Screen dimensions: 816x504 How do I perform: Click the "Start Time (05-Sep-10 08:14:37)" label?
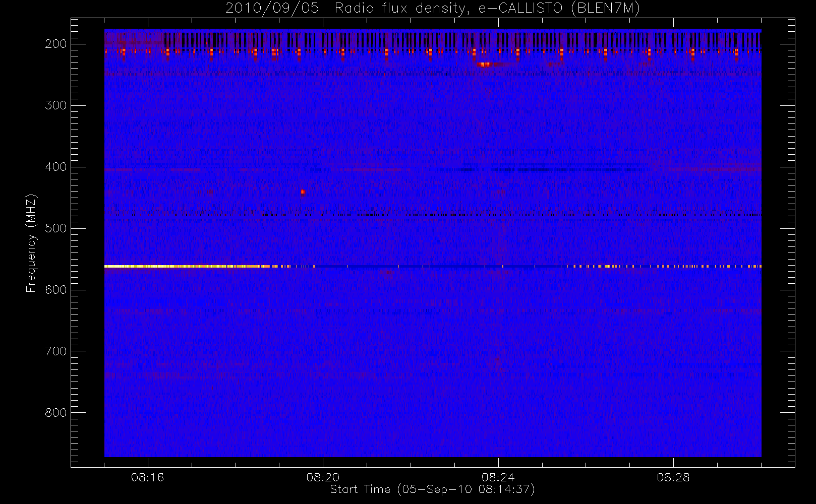click(x=432, y=489)
